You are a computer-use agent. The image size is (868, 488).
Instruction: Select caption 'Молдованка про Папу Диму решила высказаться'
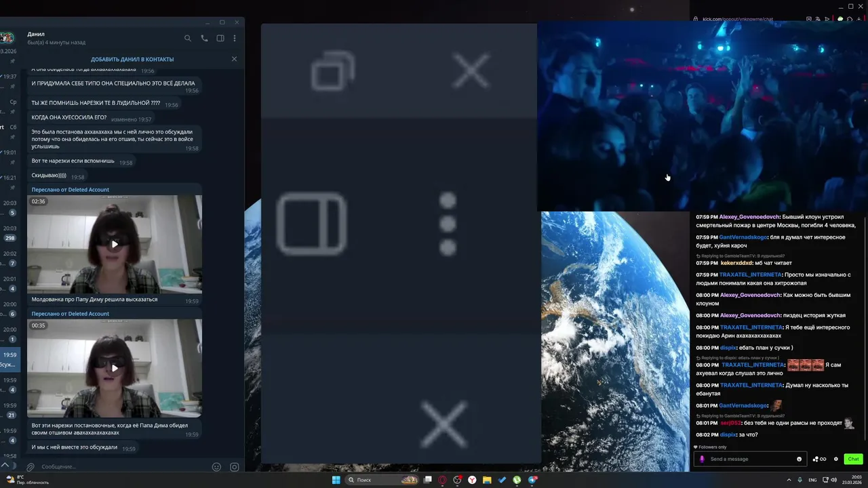pyautogui.click(x=94, y=300)
